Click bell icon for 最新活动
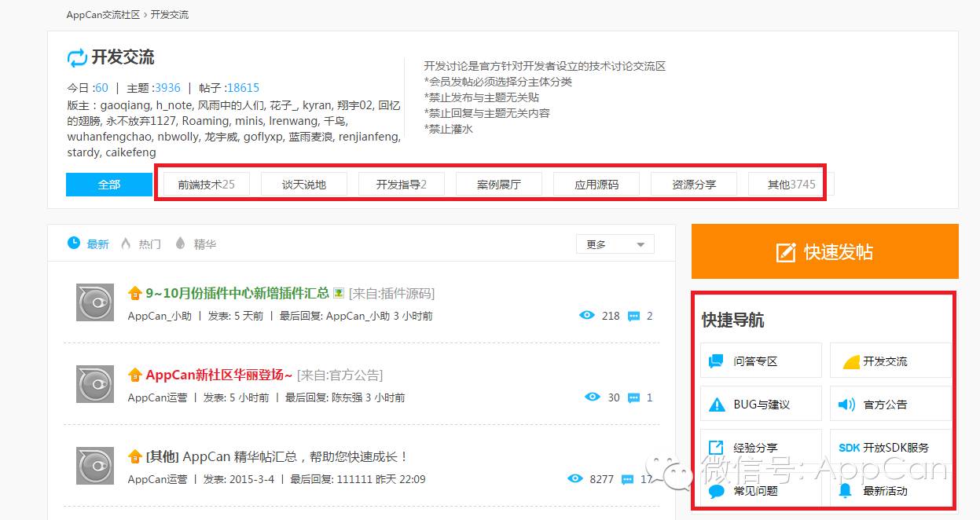 [846, 491]
